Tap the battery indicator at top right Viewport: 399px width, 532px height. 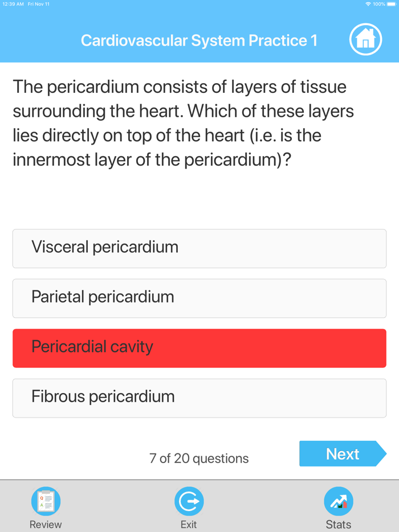click(390, 3)
